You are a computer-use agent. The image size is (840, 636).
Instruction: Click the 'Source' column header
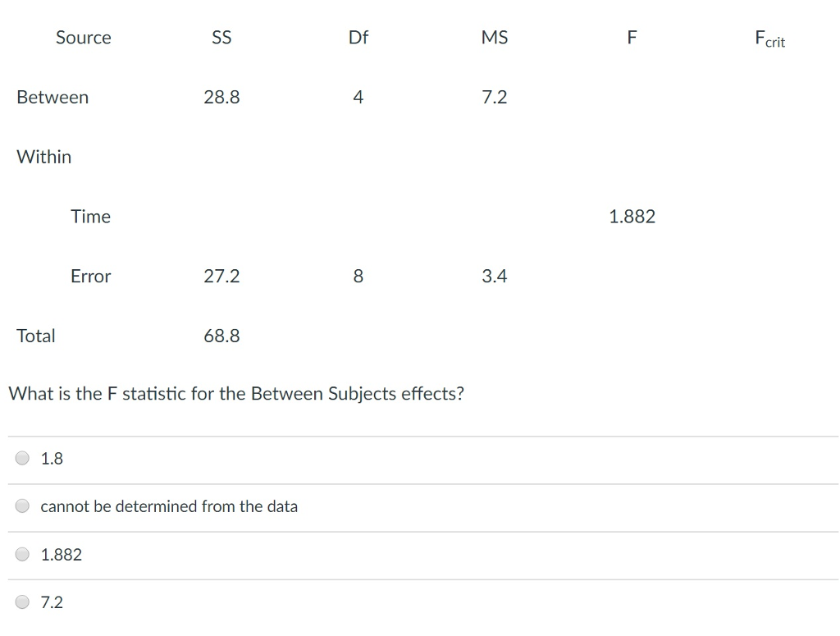click(83, 37)
